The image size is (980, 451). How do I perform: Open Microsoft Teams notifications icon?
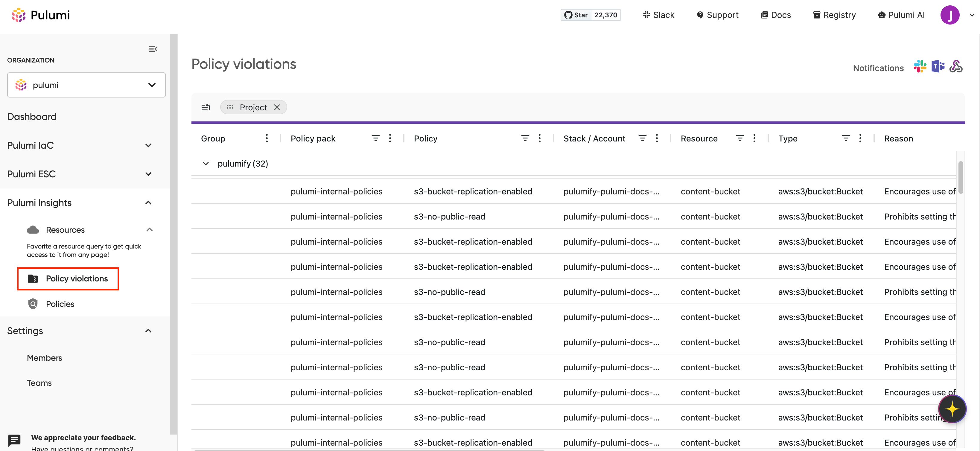tap(938, 67)
